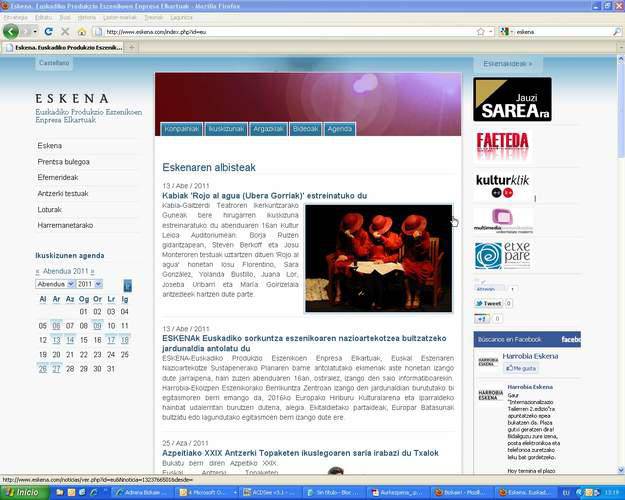625x500 pixels.
Task: Go to previous month with « arrow
Action: coord(37,271)
